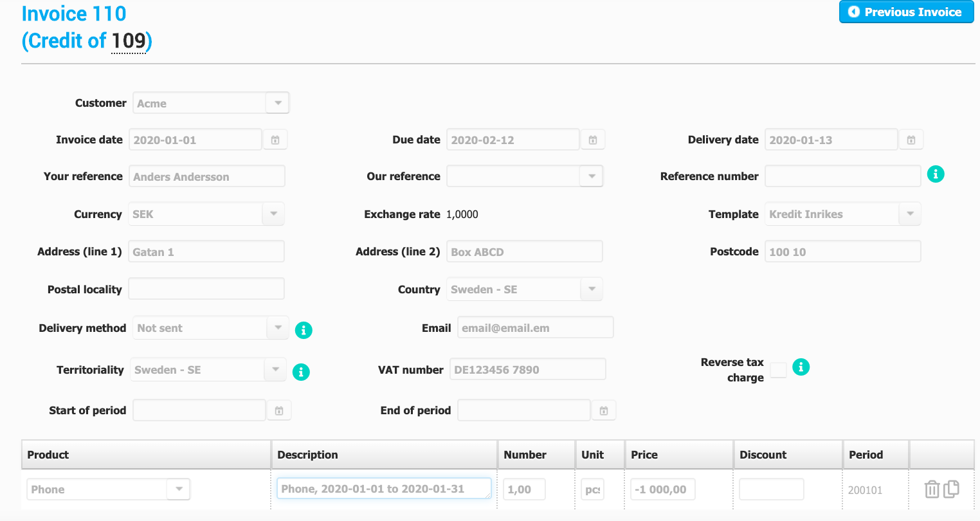Image resolution: width=980 pixels, height=521 pixels.
Task: Click the Your reference field
Action: 207,176
